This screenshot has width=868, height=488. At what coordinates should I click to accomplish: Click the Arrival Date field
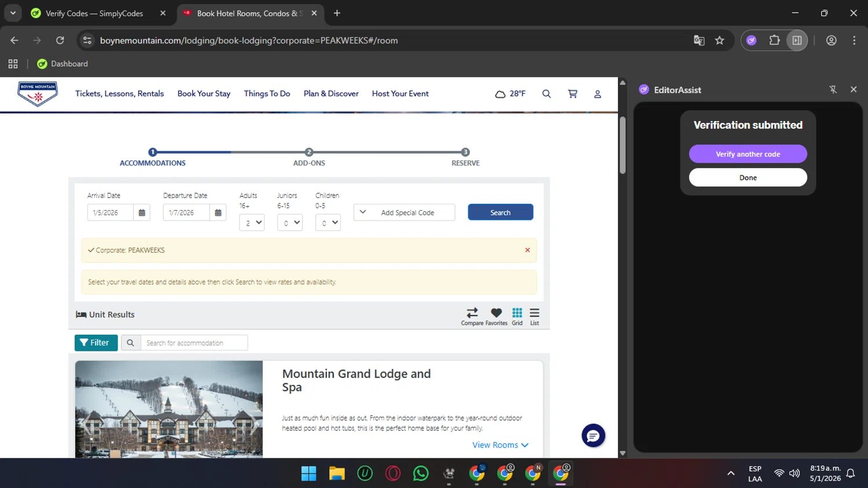pos(111,212)
